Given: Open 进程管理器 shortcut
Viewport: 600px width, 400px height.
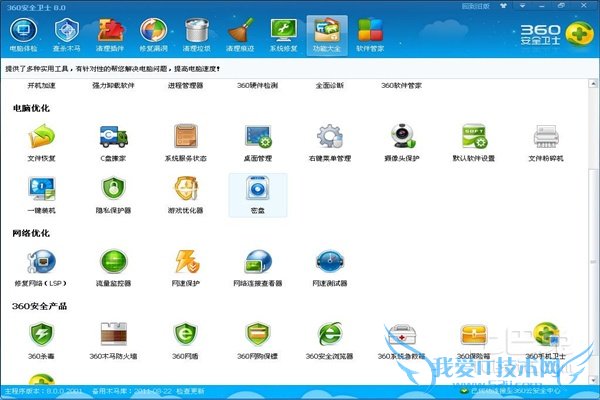Looking at the screenshot, I should (x=185, y=85).
